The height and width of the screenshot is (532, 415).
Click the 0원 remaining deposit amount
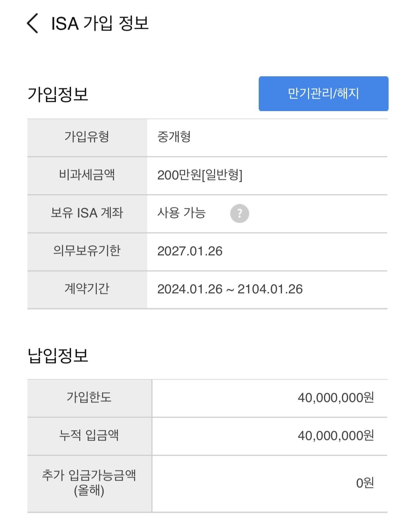[x=365, y=483]
